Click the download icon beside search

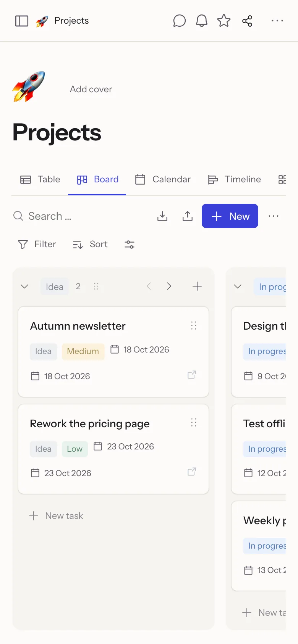click(162, 216)
